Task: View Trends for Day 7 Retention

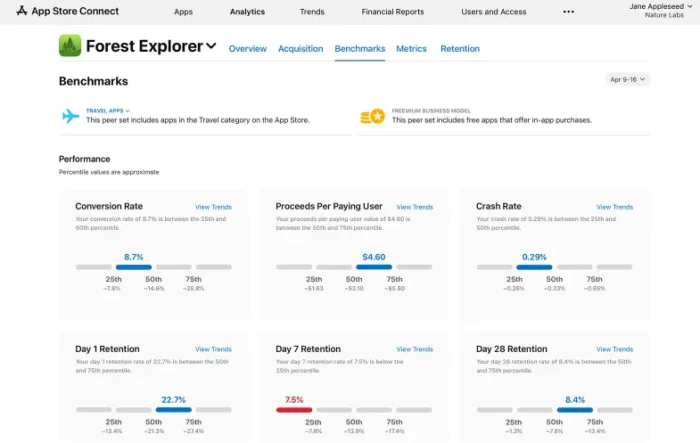Action: point(415,349)
